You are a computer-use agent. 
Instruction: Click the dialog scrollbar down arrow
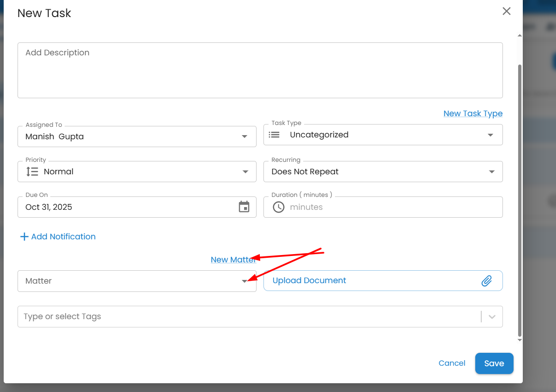tap(520, 340)
